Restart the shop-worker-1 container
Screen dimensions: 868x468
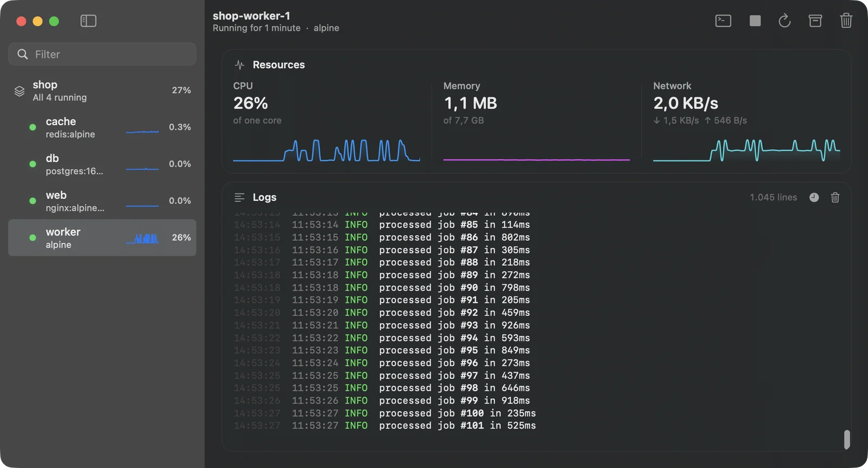[x=784, y=21]
